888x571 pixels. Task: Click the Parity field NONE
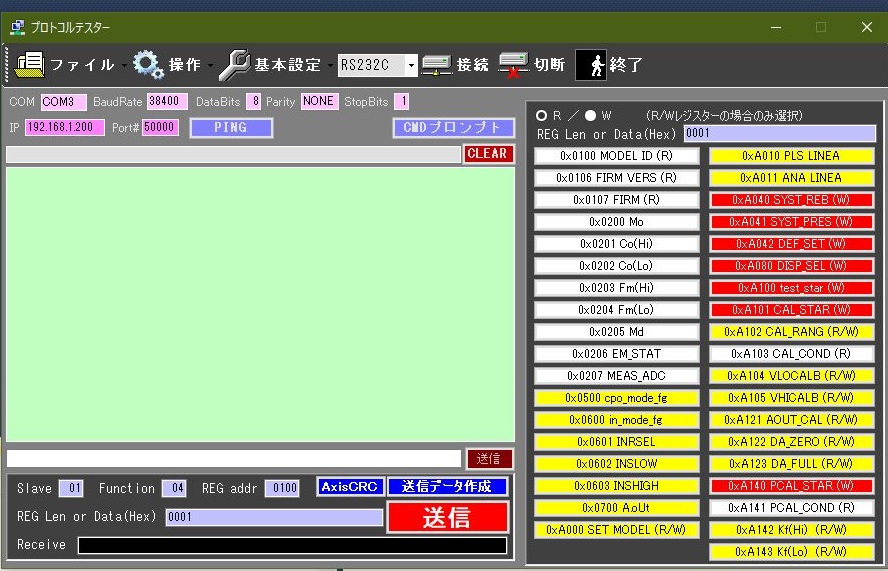tap(319, 102)
